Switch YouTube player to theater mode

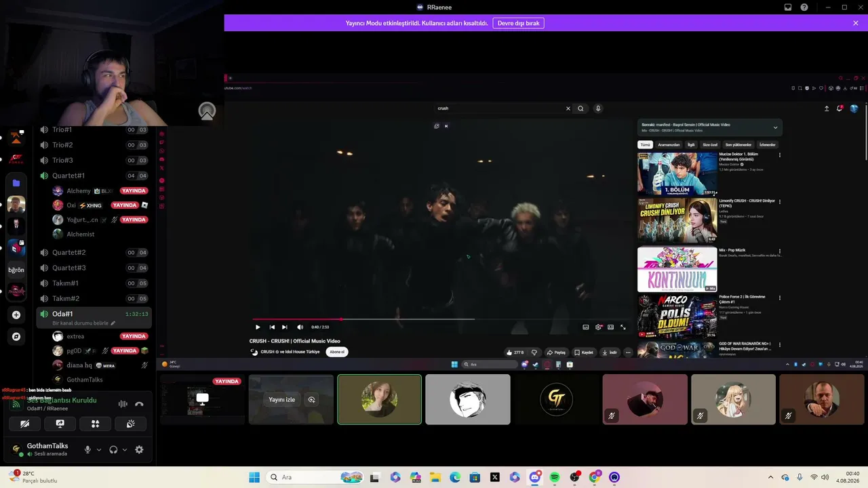click(611, 327)
